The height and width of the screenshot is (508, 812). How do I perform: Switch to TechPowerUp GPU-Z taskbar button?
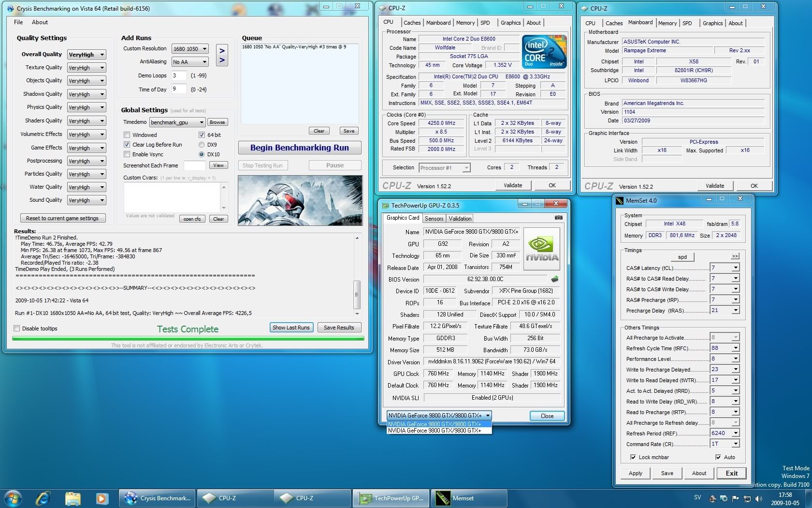pos(391,498)
